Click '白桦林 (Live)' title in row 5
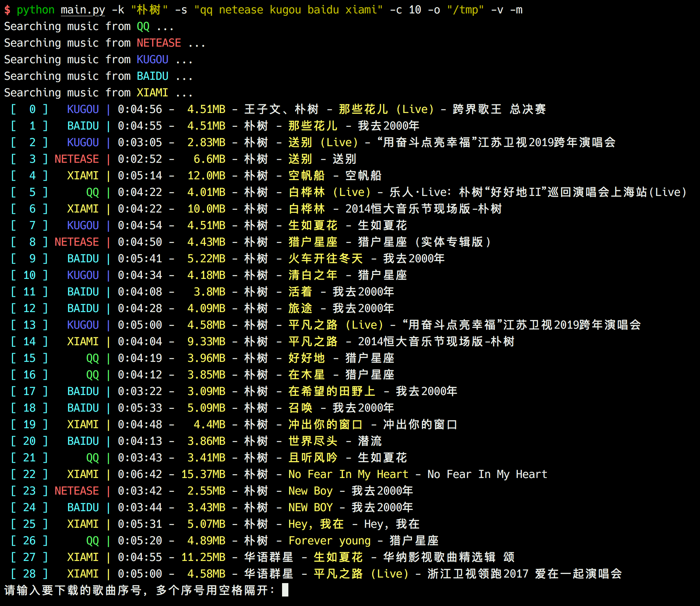 (329, 192)
